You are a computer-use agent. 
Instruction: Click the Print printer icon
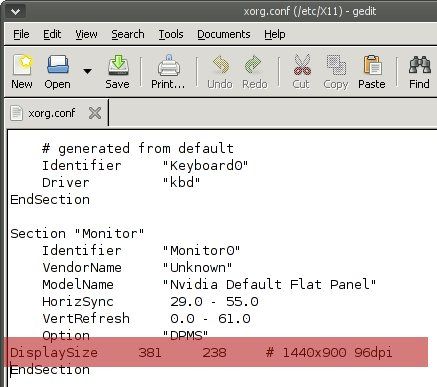pos(168,72)
